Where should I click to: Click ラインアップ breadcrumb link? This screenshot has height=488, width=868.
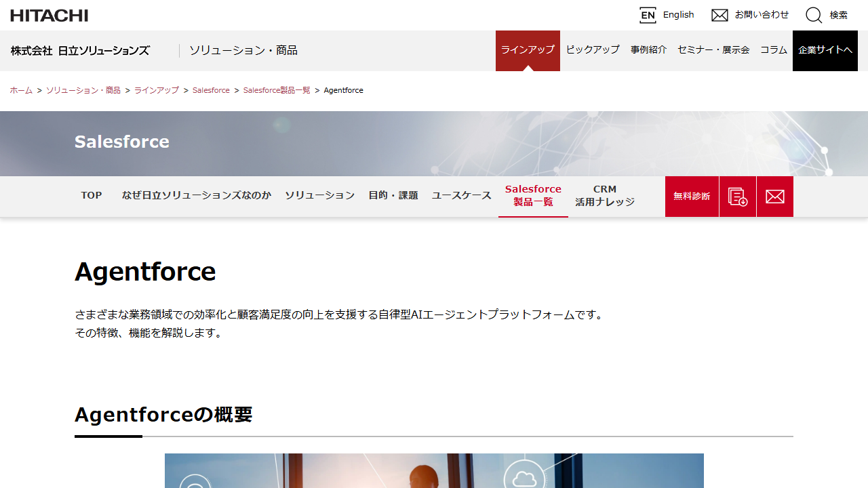(157, 90)
